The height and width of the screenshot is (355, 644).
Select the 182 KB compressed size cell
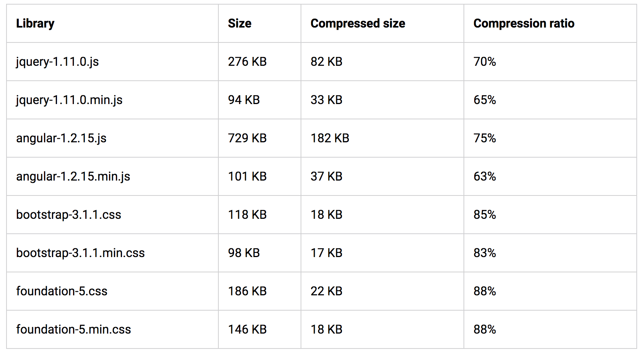[330, 138]
